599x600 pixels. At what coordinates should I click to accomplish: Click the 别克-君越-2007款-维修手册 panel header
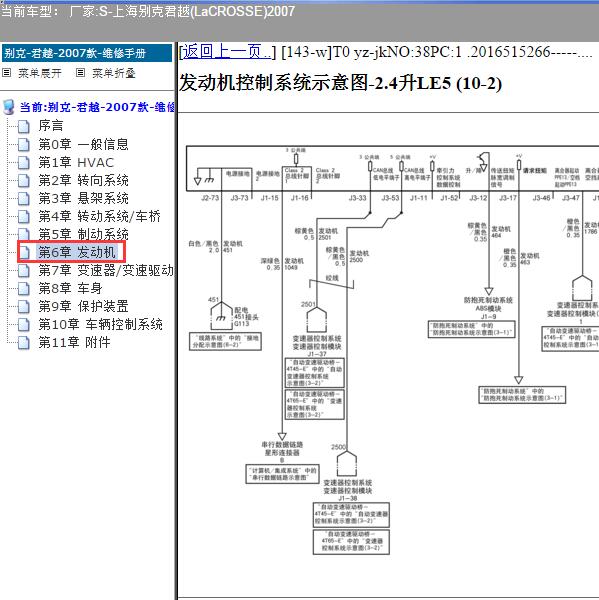[87, 53]
